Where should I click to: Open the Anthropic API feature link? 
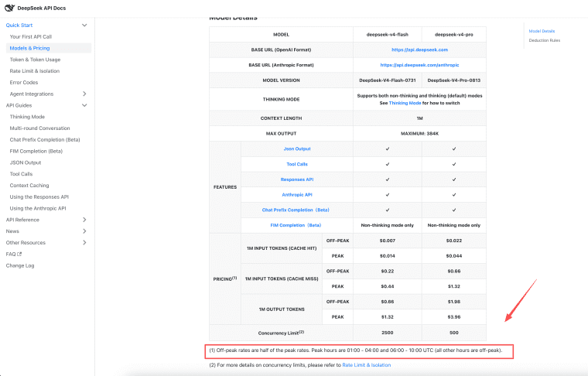(297, 194)
